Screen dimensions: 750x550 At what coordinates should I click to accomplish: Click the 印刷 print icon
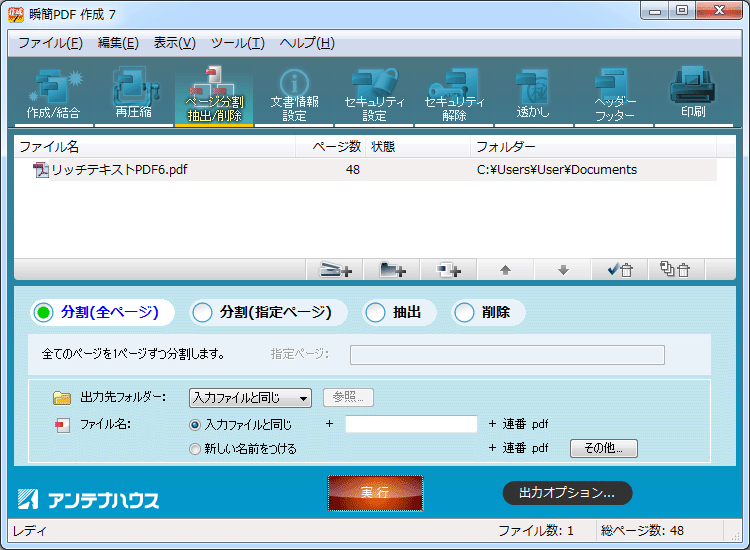(x=693, y=95)
